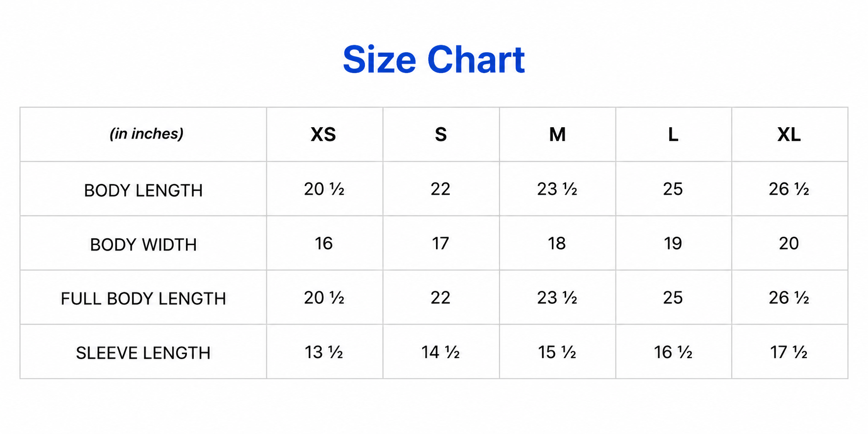The height and width of the screenshot is (434, 868).
Task: Click the SLEEVE LENGTH row label
Action: [x=143, y=353]
